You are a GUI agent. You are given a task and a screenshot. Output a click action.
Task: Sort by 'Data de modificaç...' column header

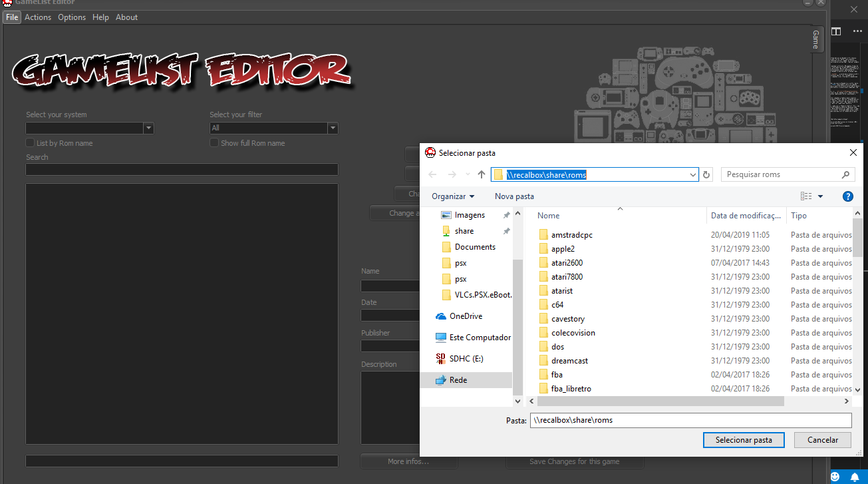pos(746,216)
